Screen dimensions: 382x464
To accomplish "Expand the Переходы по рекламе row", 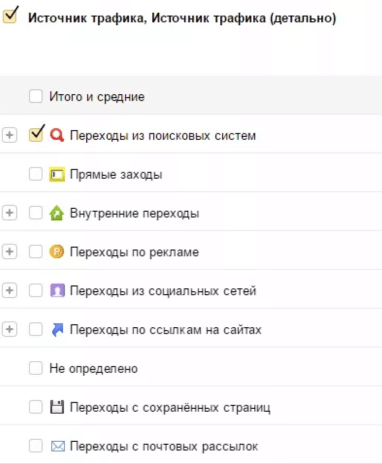I will tap(9, 252).
